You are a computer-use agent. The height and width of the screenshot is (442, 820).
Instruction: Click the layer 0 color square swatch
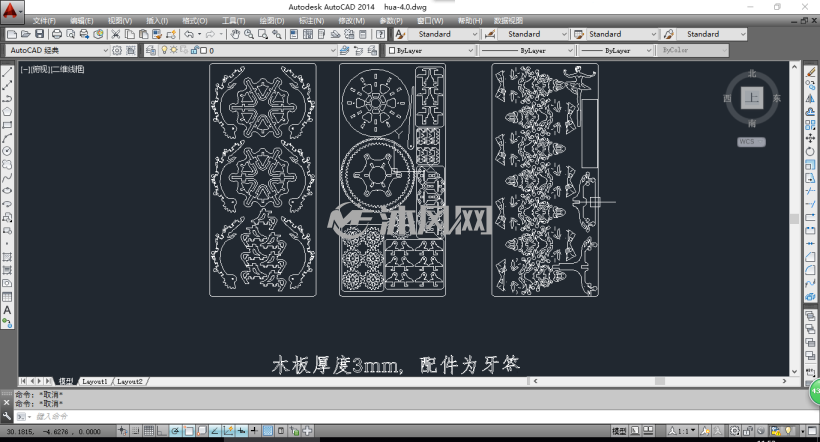pos(203,51)
